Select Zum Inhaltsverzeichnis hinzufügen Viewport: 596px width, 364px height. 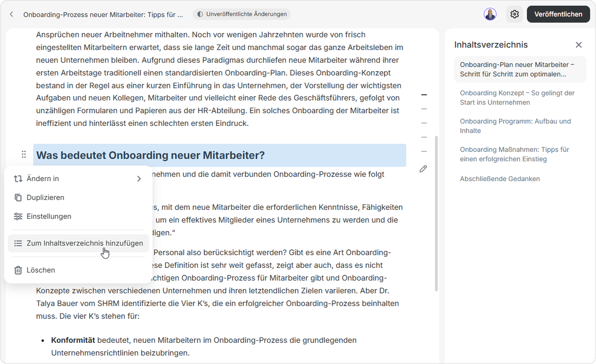click(79, 243)
